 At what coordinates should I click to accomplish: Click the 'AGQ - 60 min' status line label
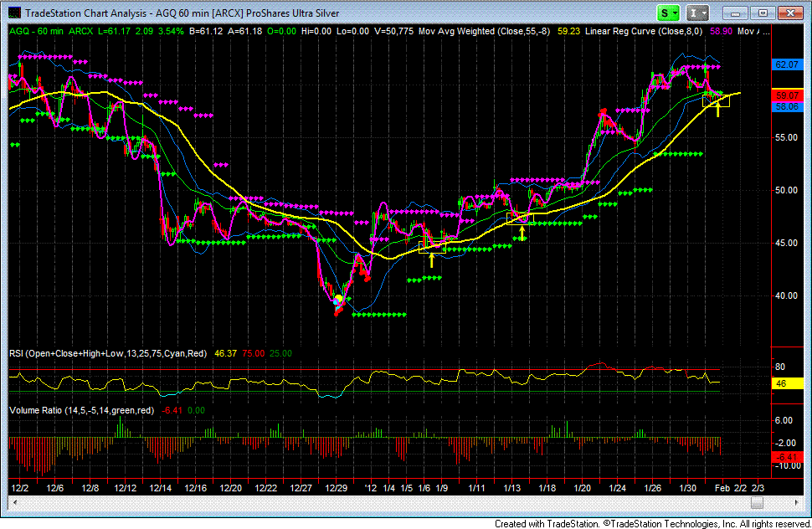(x=36, y=31)
